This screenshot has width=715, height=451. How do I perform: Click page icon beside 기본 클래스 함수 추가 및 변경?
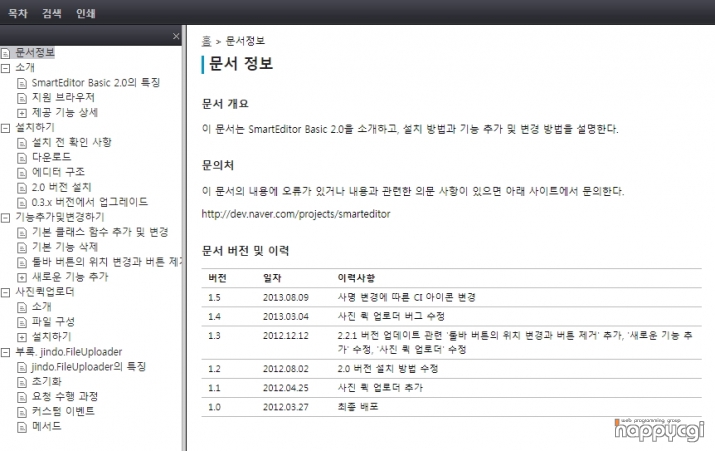[22, 233]
